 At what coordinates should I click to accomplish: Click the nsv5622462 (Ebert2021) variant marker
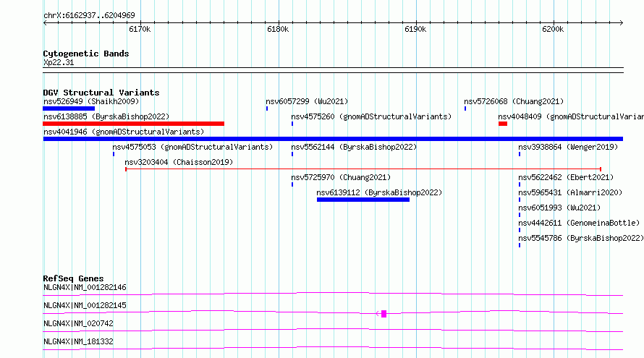(520, 184)
